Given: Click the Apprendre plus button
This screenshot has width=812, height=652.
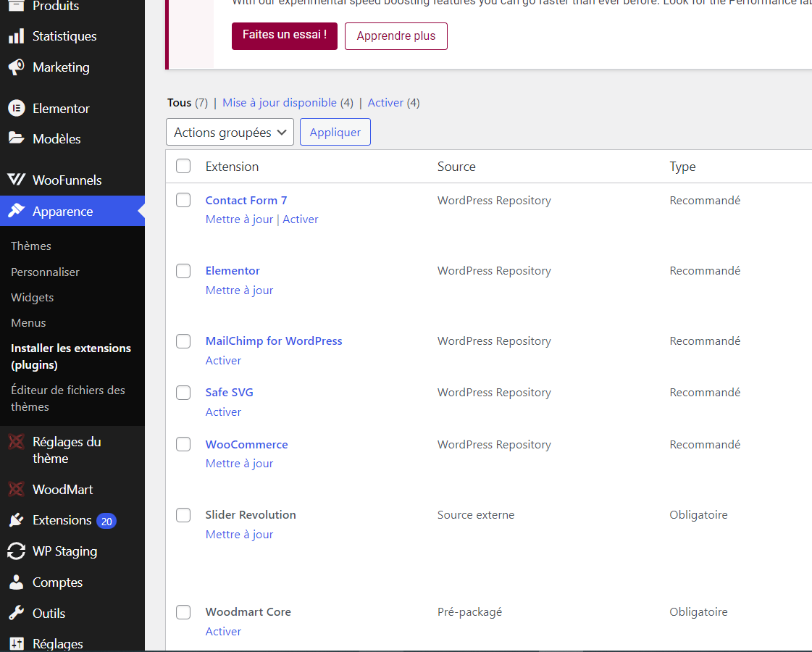Looking at the screenshot, I should click(396, 35).
